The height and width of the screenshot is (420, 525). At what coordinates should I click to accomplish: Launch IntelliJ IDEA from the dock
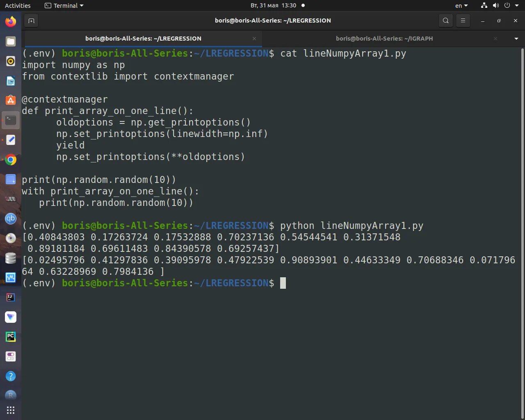pyautogui.click(x=11, y=297)
